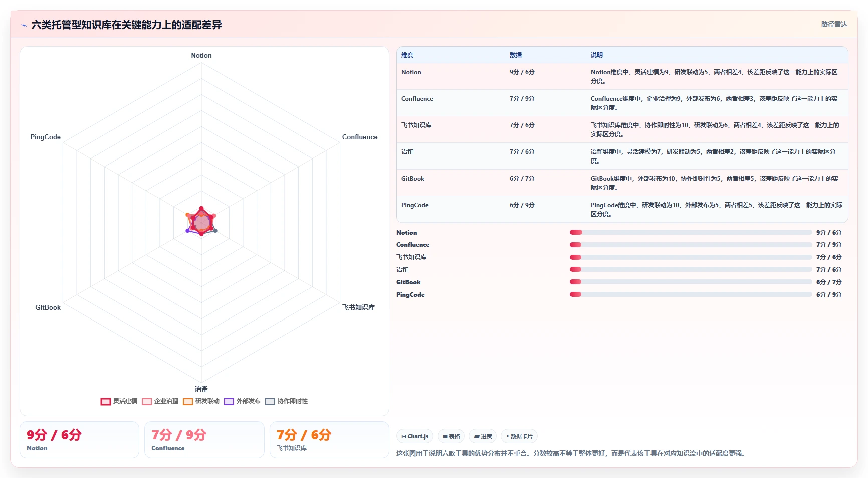Select the GitBook row in table
The height and width of the screenshot is (478, 868).
coord(622,183)
